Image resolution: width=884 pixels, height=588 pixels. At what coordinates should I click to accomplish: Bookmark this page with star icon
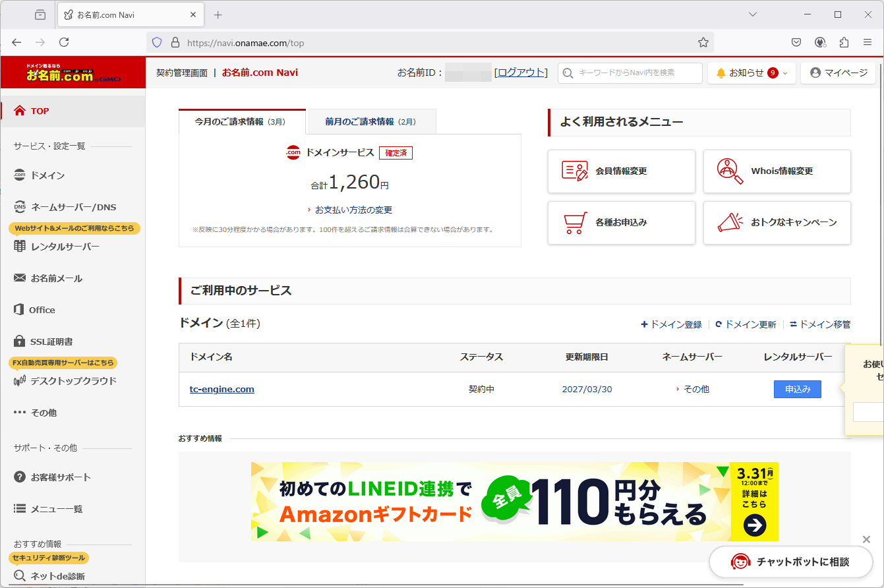(x=703, y=42)
